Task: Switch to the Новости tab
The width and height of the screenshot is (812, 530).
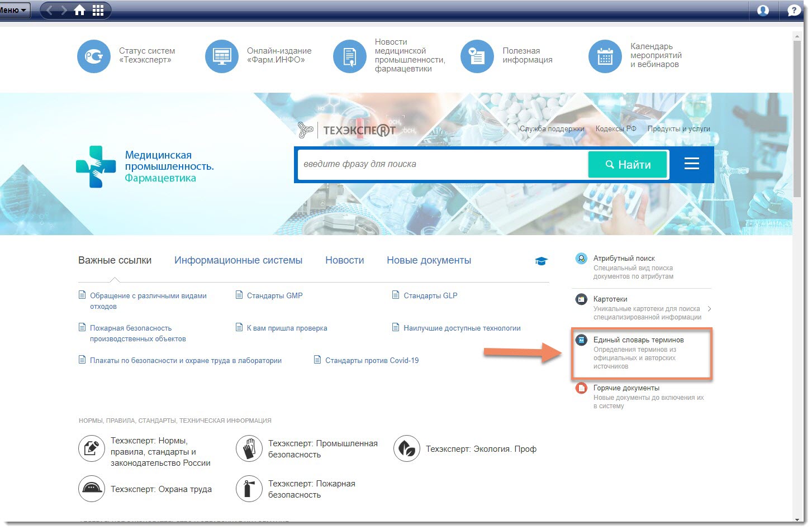Action: click(344, 260)
